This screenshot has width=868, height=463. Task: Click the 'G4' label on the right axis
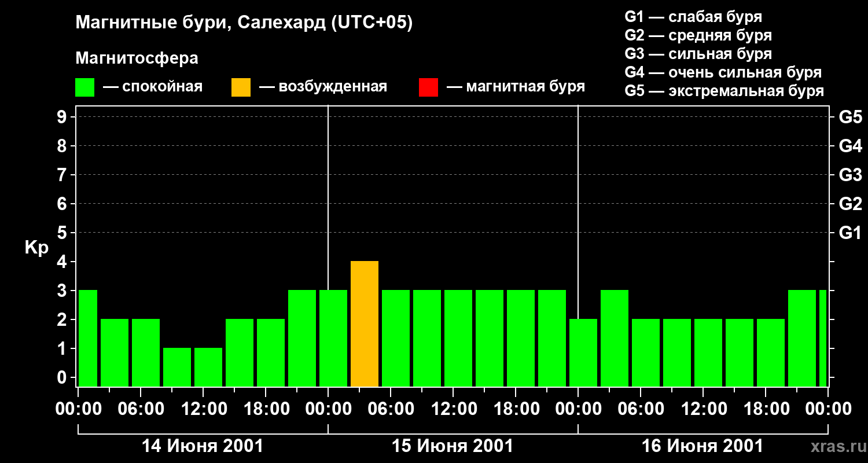point(850,146)
